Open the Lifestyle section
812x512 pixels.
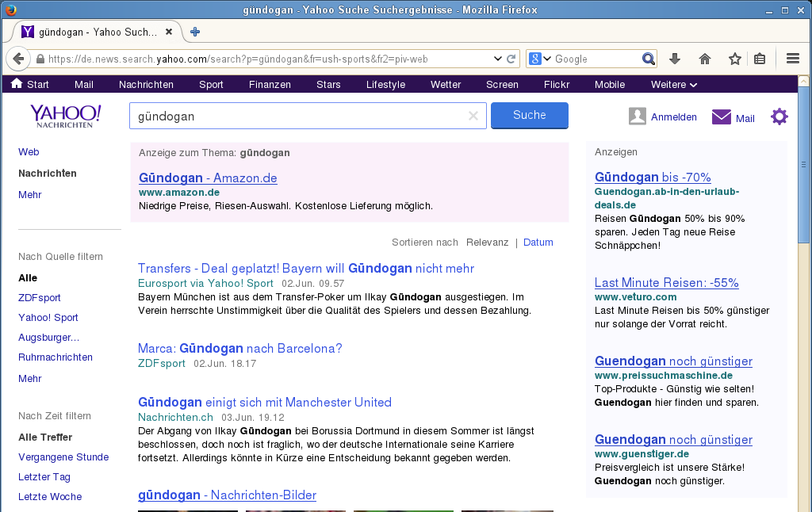tap(386, 84)
